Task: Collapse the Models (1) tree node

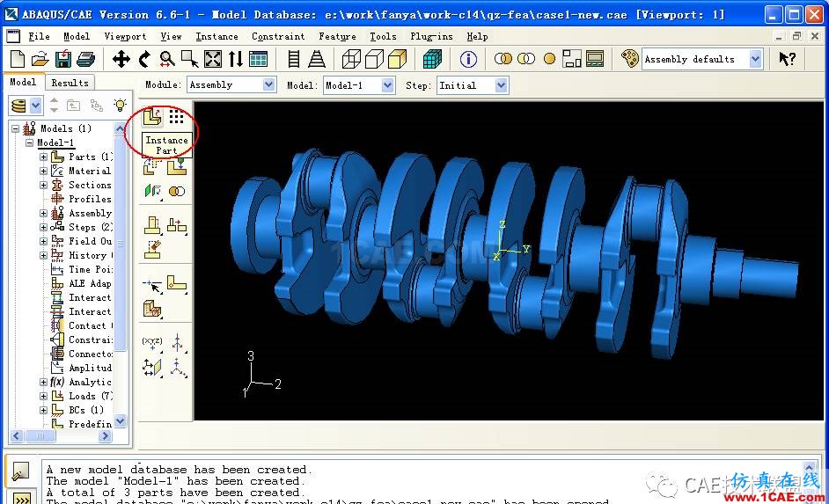Action: click(x=15, y=128)
